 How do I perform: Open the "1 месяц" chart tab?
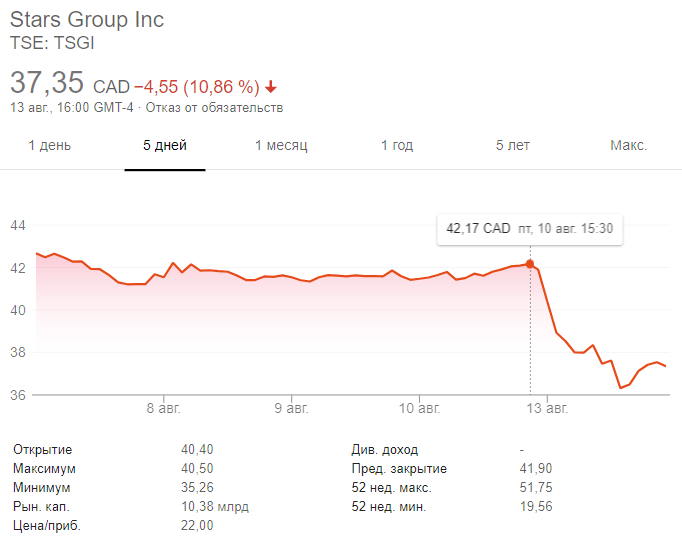[281, 146]
